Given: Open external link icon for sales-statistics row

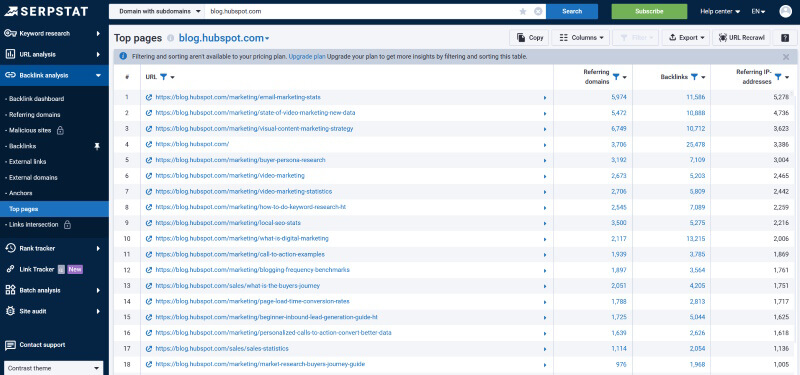Looking at the screenshot, I should pyautogui.click(x=149, y=349).
